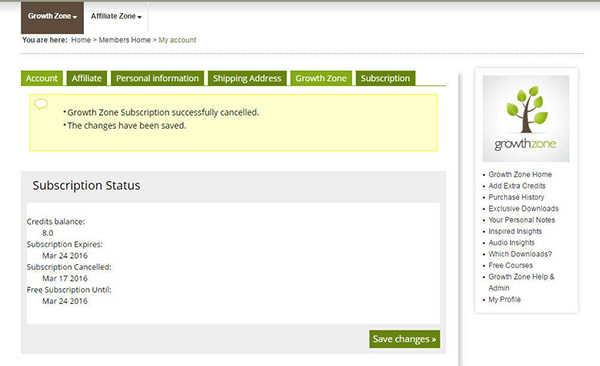Viewport: 600px width, 366px height.
Task: Expand the Growth Zone dropdown menu
Action: tap(52, 16)
